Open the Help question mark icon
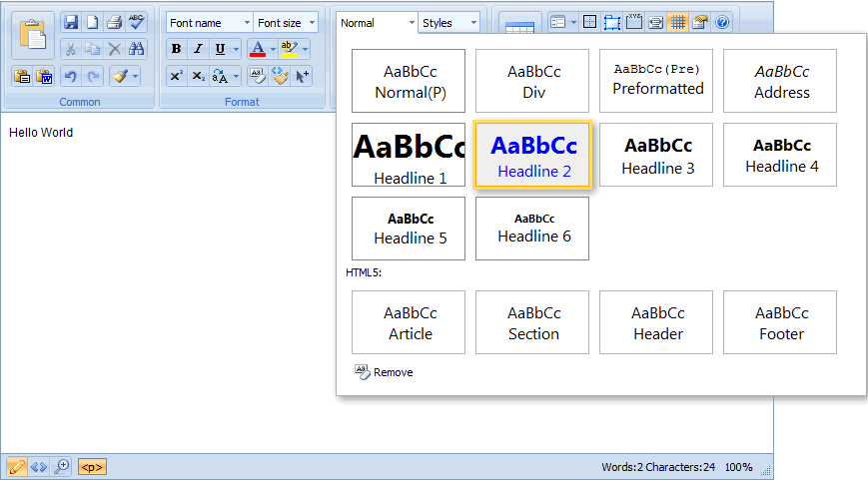 (722, 22)
